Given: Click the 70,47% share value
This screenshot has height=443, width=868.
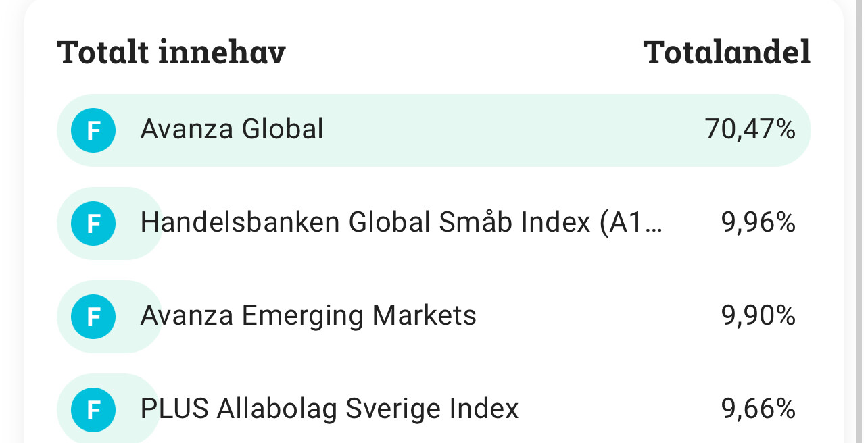Looking at the screenshot, I should click(x=750, y=129).
